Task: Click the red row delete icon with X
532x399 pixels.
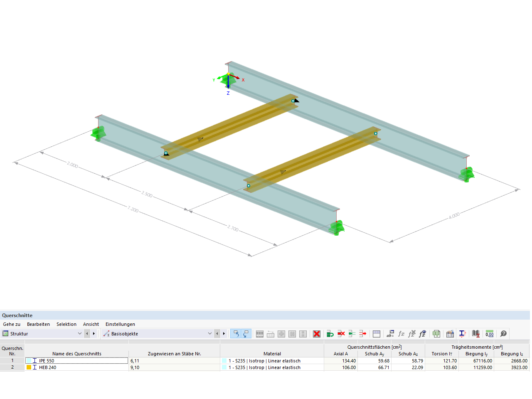Action: coord(341,334)
